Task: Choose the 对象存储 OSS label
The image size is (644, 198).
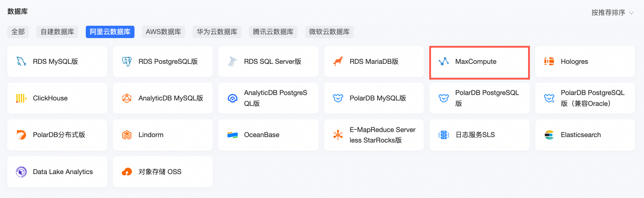Action: click(x=160, y=172)
